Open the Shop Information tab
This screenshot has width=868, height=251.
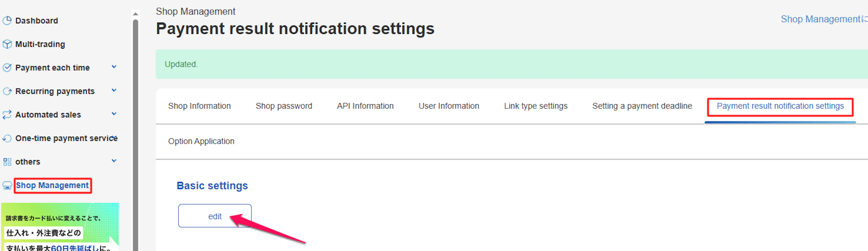click(199, 106)
